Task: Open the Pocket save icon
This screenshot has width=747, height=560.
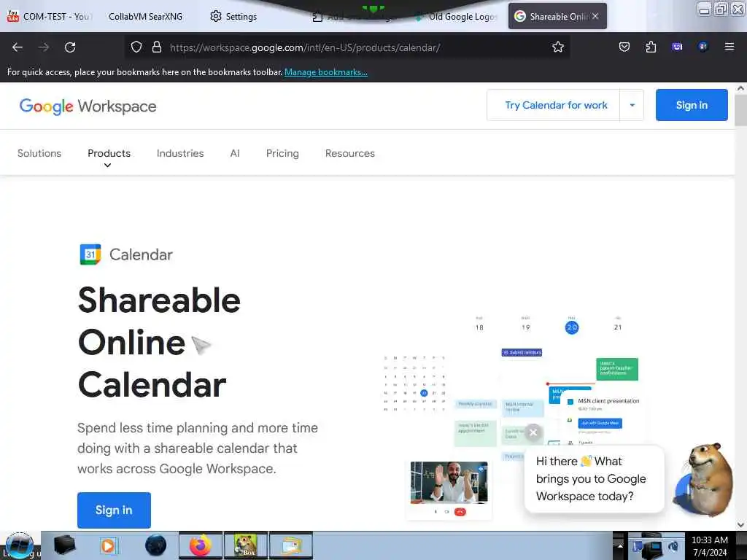Action: pyautogui.click(x=624, y=47)
